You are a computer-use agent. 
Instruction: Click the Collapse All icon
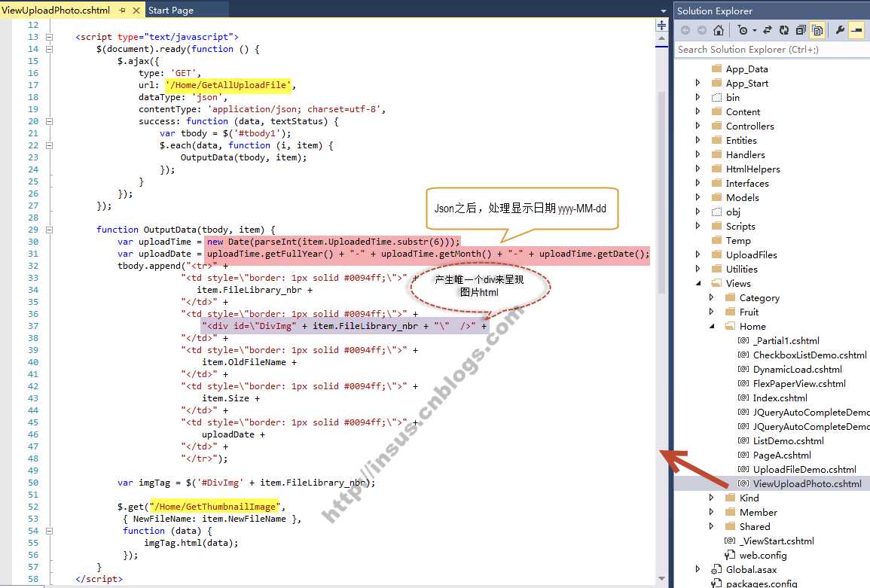coord(801,30)
